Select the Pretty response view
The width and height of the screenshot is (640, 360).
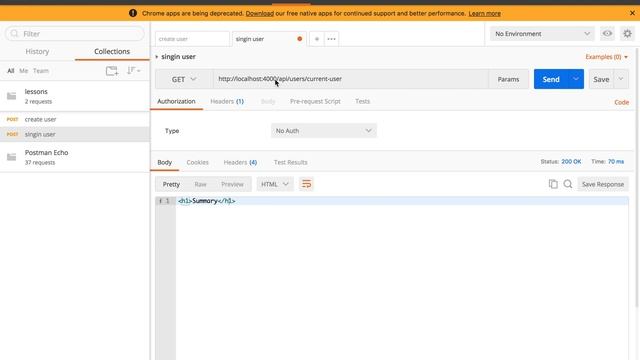click(x=171, y=184)
